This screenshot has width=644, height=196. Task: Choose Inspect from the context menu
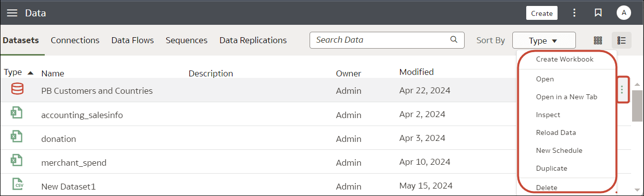[548, 115]
